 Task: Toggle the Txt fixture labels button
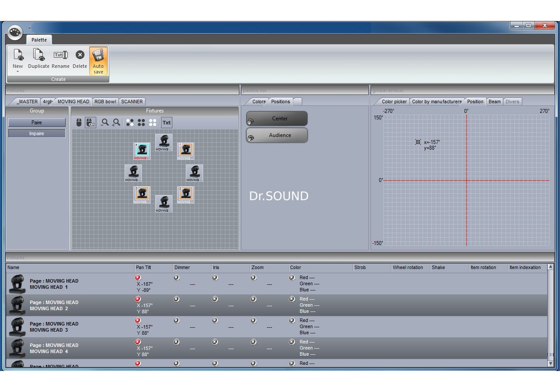[167, 122]
